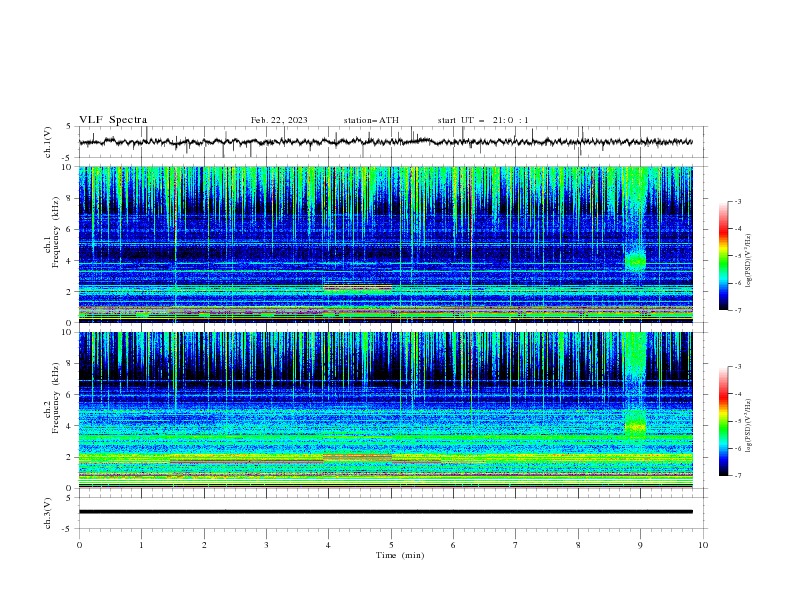Click the "Time (min)" axis title
The image size is (792, 612).
(x=400, y=555)
